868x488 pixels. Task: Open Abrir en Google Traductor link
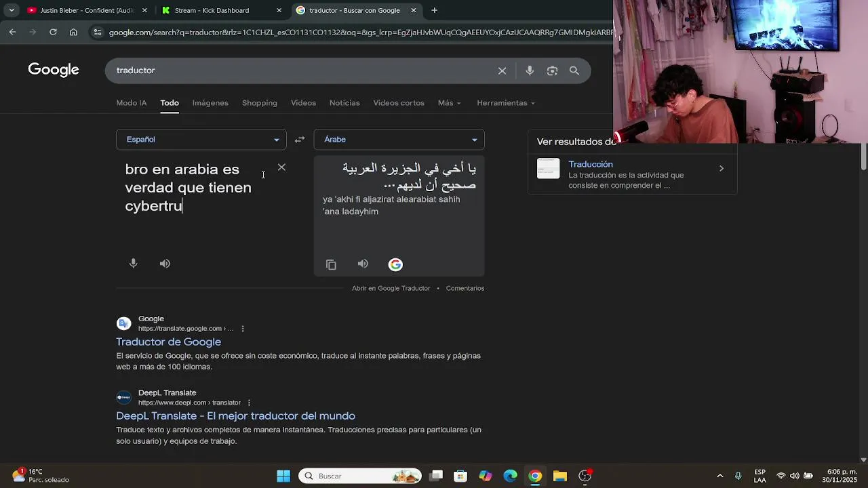pos(391,288)
